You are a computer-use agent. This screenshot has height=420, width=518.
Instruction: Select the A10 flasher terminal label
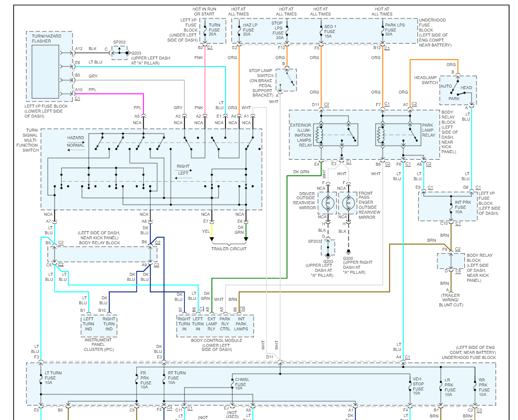coord(79,90)
